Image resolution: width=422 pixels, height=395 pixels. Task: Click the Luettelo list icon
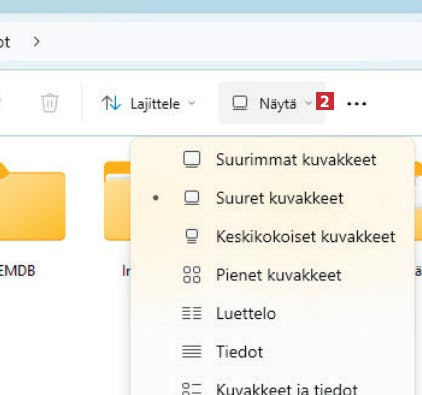tap(192, 313)
